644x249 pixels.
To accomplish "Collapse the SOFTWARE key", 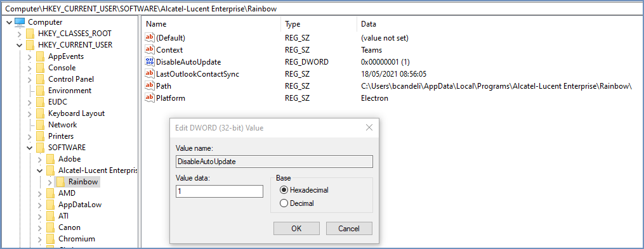I will tap(30, 148).
